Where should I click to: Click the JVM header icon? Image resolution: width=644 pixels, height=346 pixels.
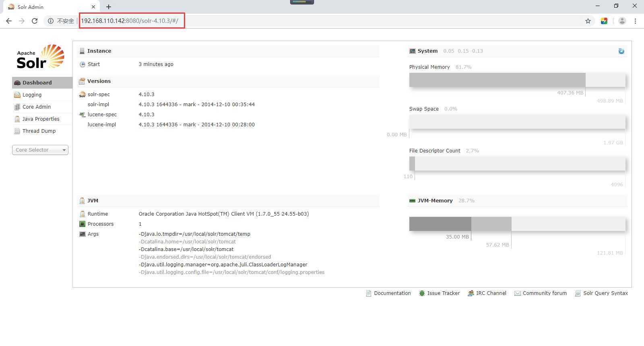[x=82, y=200]
